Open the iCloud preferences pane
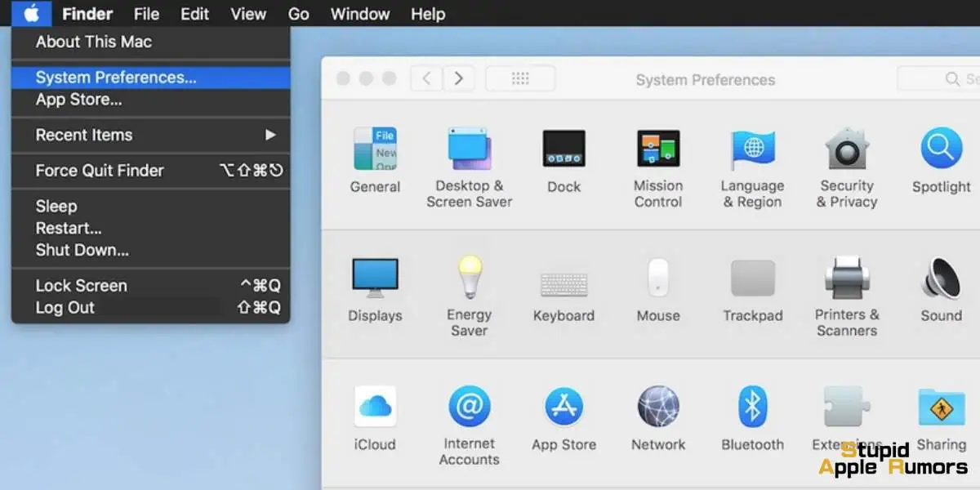980x490 pixels. [375, 419]
